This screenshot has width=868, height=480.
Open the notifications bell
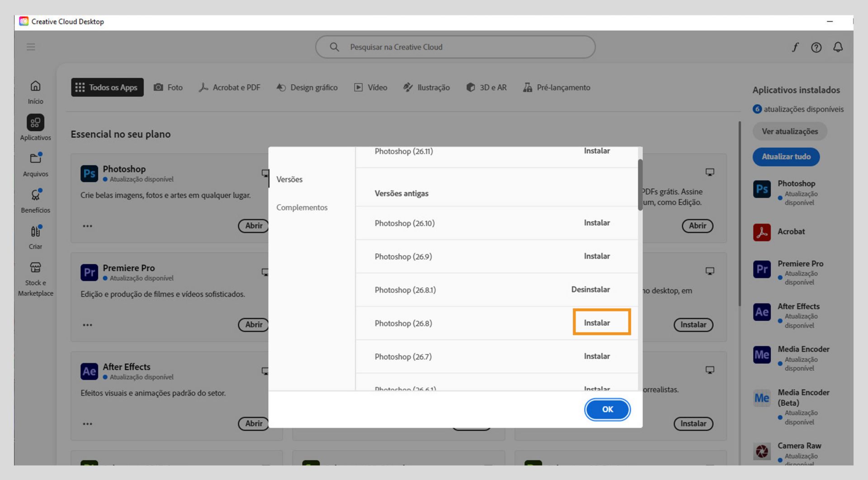[x=838, y=47]
